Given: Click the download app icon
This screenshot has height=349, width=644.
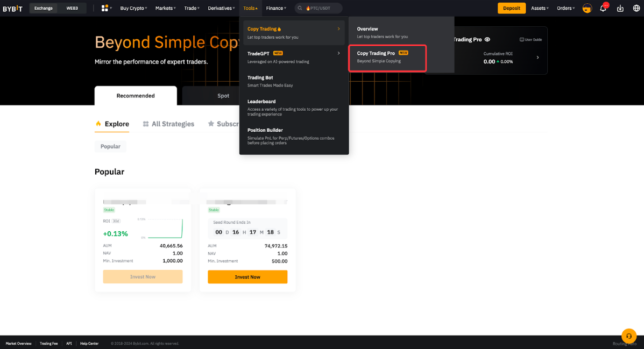Looking at the screenshot, I should [620, 8].
